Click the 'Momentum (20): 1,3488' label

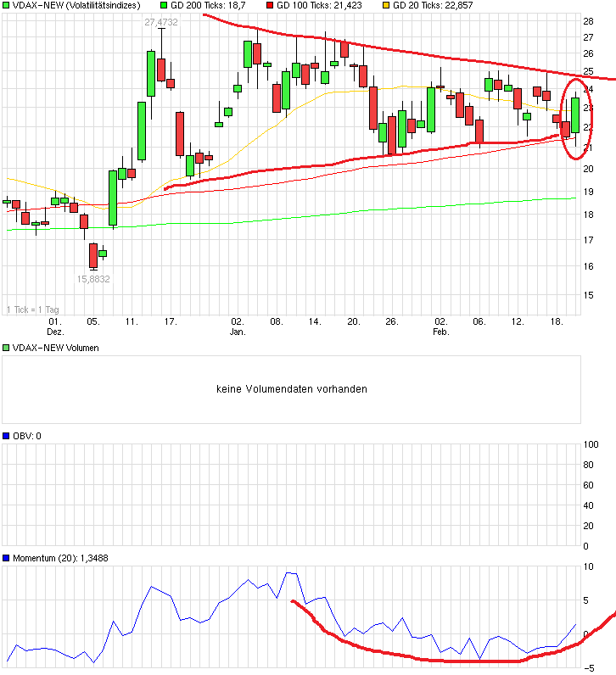click(60, 558)
